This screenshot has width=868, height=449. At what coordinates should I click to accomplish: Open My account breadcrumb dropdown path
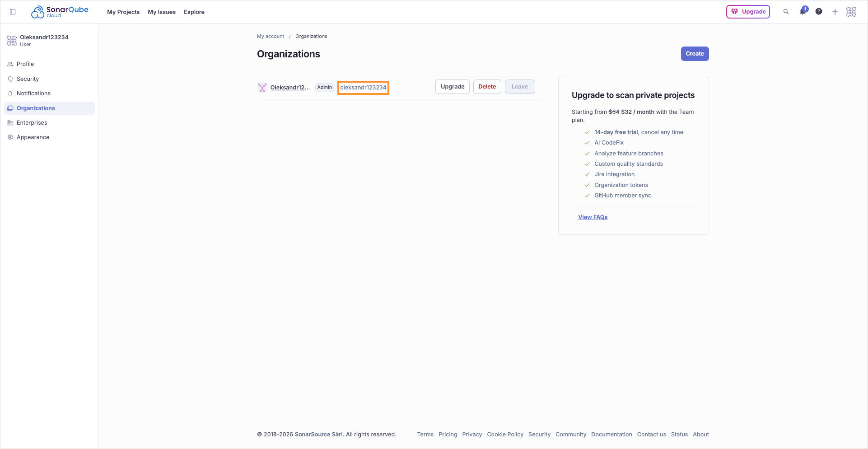[x=270, y=36]
